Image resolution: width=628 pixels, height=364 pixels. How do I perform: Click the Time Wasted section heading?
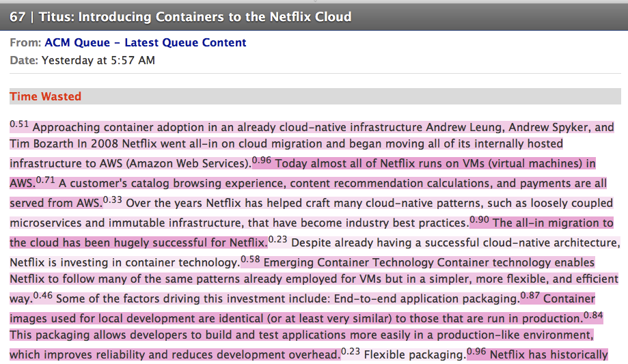point(45,96)
